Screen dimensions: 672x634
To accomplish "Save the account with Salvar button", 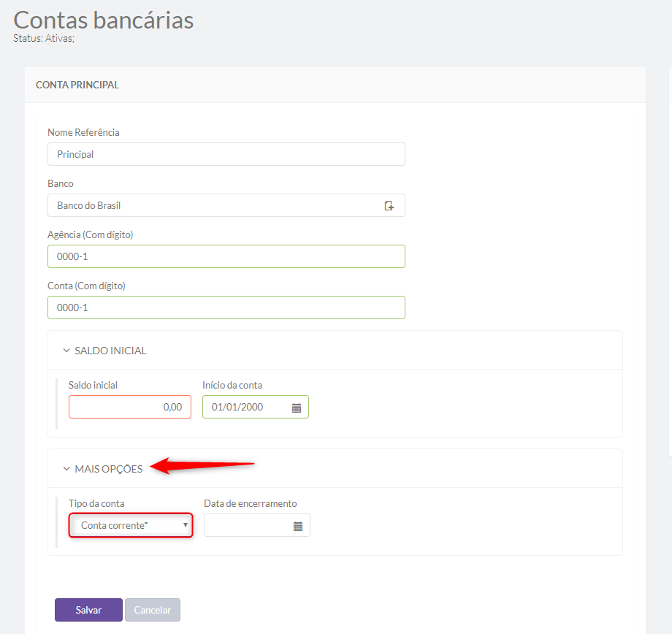I will [x=88, y=610].
